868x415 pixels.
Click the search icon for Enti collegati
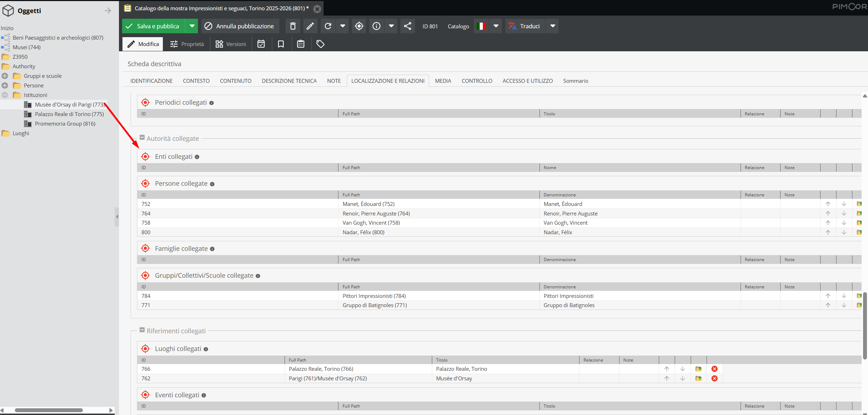pos(145,157)
